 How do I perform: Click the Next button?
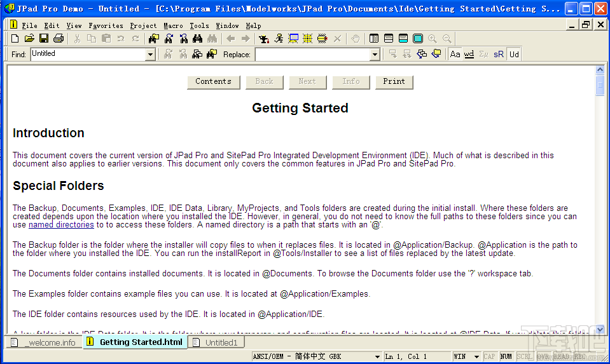click(307, 81)
